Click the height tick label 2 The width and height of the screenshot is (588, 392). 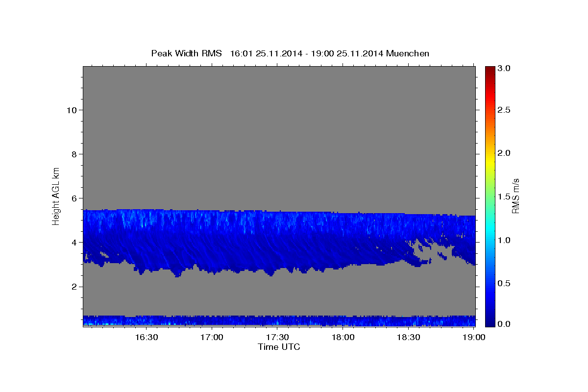[x=73, y=286]
